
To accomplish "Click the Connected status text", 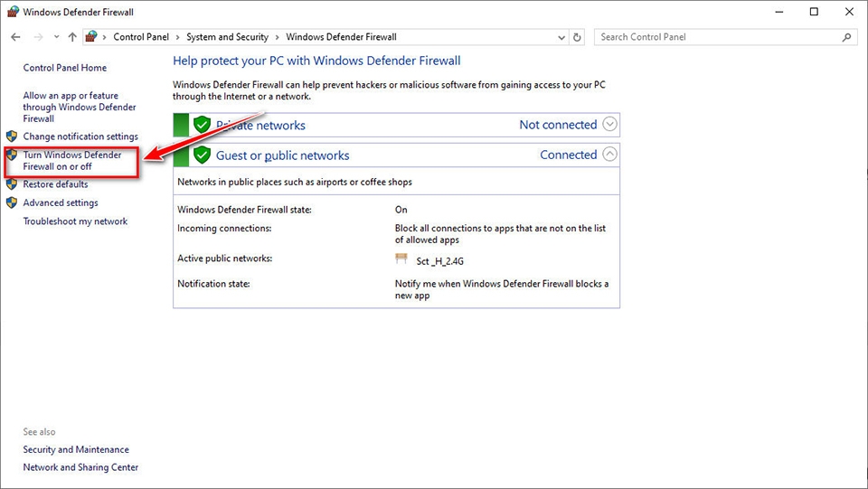I will coord(569,155).
